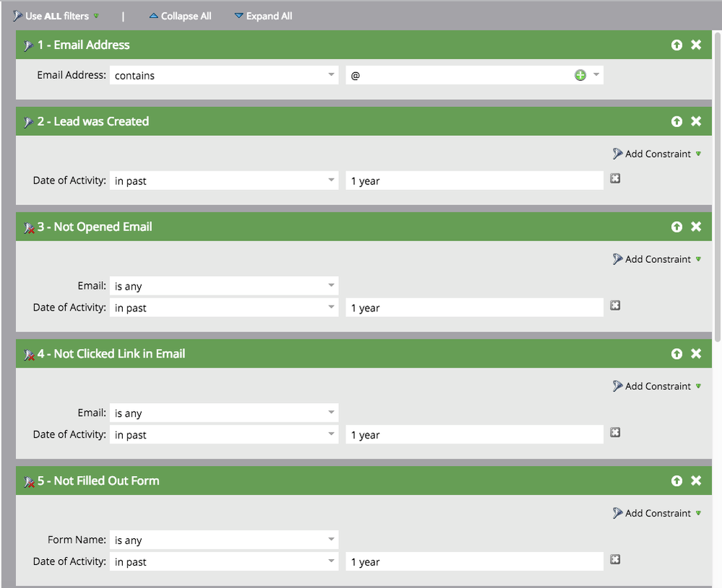The image size is (722, 588).
Task: Delete the Not Opened Email filter
Action: [x=696, y=227]
